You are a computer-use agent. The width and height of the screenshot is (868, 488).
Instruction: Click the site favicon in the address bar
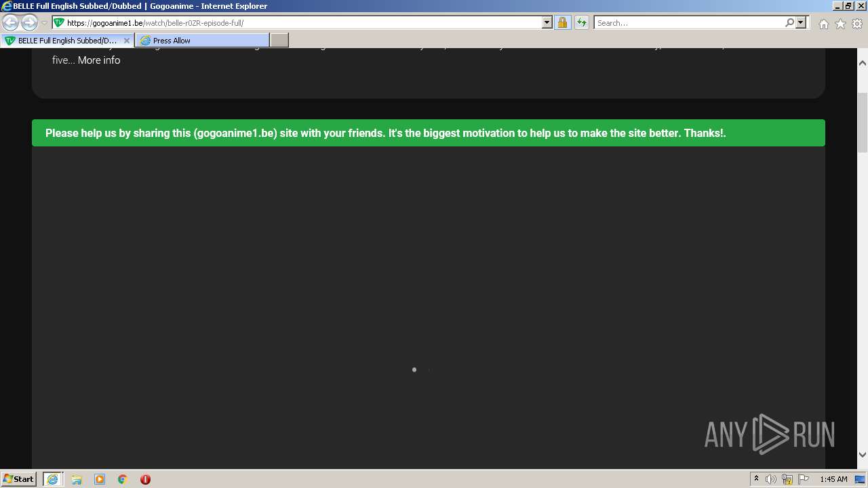click(x=59, y=22)
